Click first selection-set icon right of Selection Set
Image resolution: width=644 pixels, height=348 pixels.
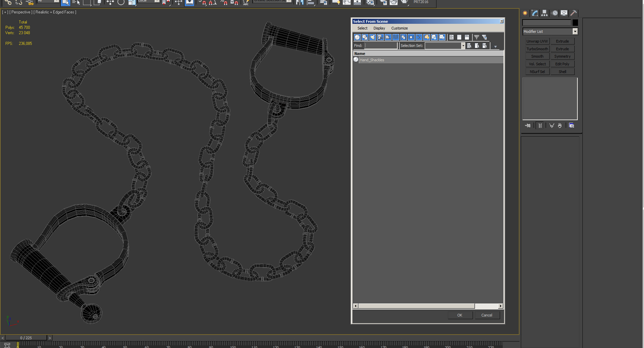pos(469,46)
